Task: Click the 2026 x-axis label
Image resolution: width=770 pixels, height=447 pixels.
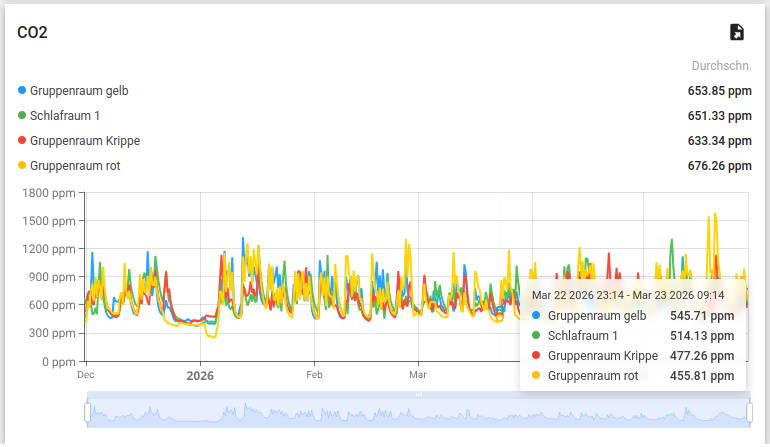Action: 200,376
